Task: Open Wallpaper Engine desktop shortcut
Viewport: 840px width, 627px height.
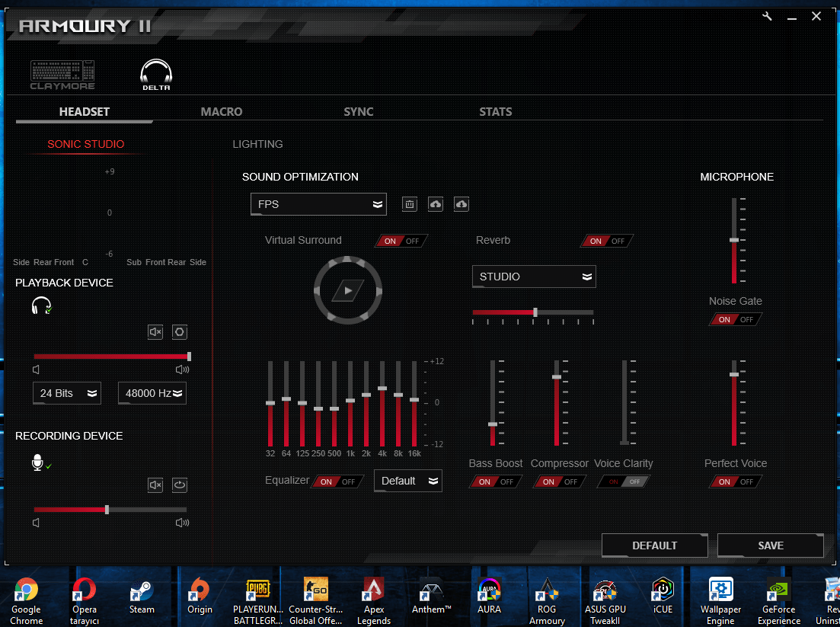Action: (x=720, y=601)
